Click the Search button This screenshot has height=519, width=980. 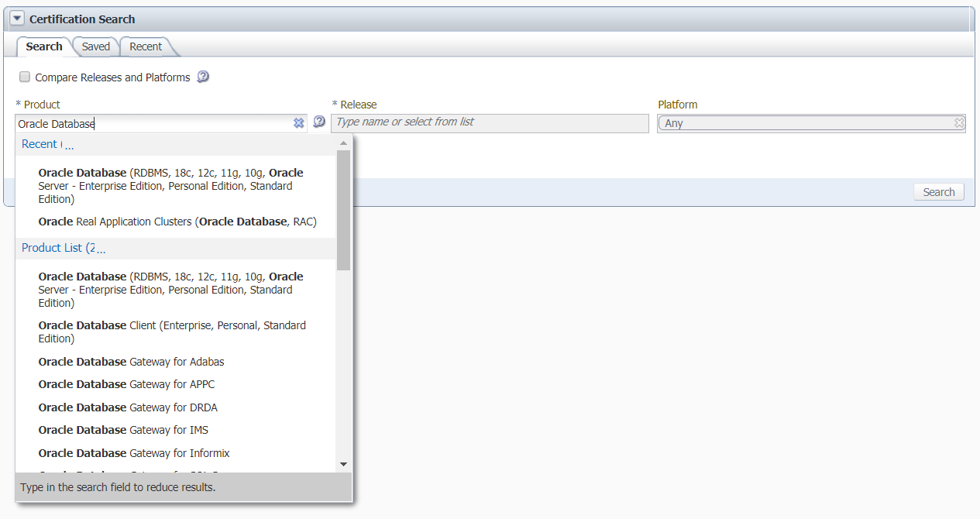(939, 192)
